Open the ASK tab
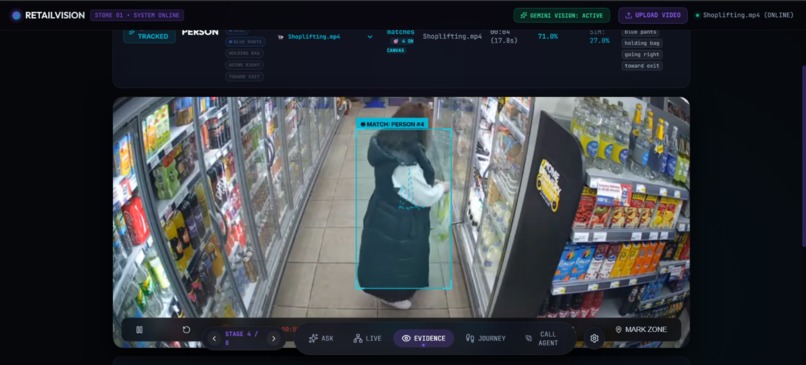This screenshot has width=806, height=365. click(321, 338)
